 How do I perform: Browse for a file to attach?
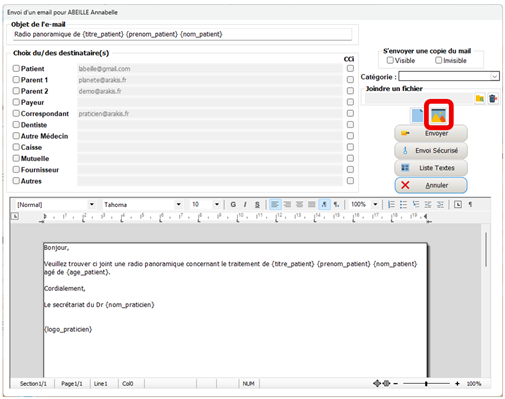click(x=480, y=99)
